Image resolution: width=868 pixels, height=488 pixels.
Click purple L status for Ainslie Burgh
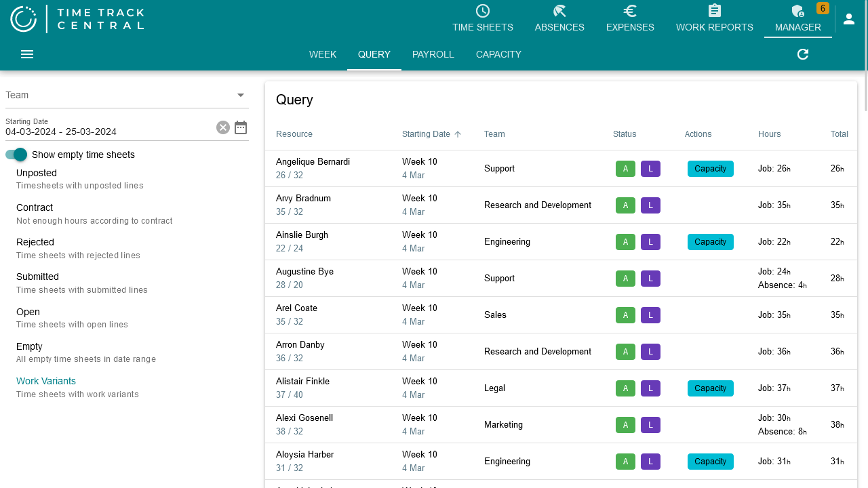click(x=650, y=242)
